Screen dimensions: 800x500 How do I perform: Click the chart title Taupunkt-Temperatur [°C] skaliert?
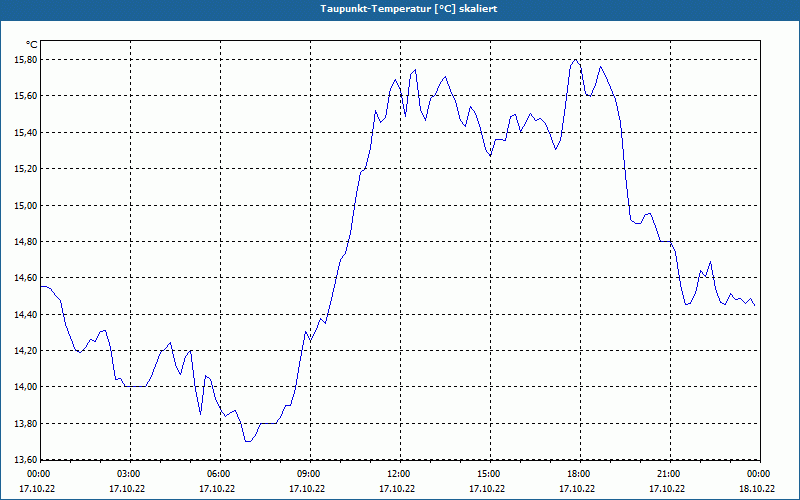409,9
